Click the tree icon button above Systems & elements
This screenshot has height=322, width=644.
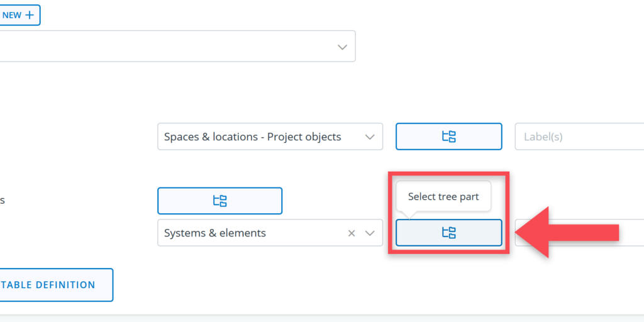[x=219, y=201]
